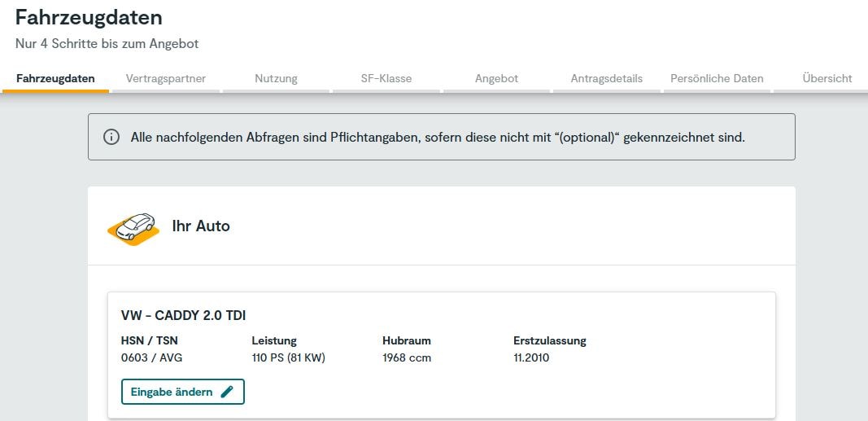Select the SF-Klasse step tab
Screen dimensions: 868x421
(386, 79)
